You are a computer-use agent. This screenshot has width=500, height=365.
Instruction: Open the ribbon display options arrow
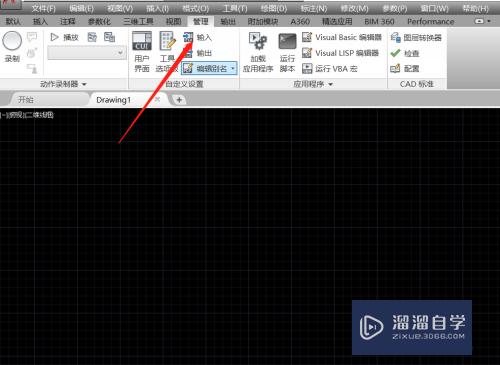pos(489,21)
